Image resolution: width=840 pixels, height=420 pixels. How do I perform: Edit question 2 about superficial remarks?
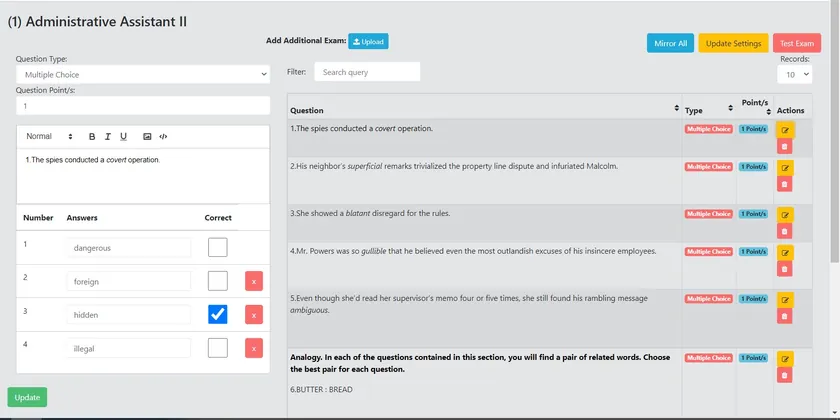point(785,168)
